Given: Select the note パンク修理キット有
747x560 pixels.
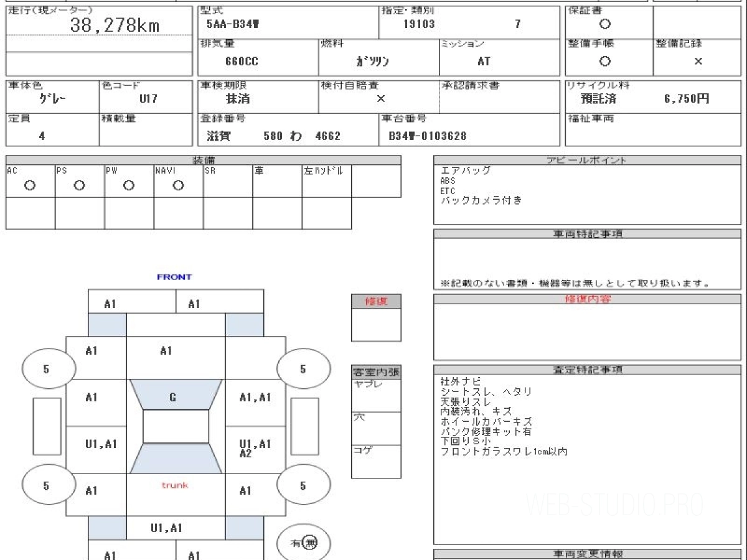Looking at the screenshot, I should [x=486, y=431].
